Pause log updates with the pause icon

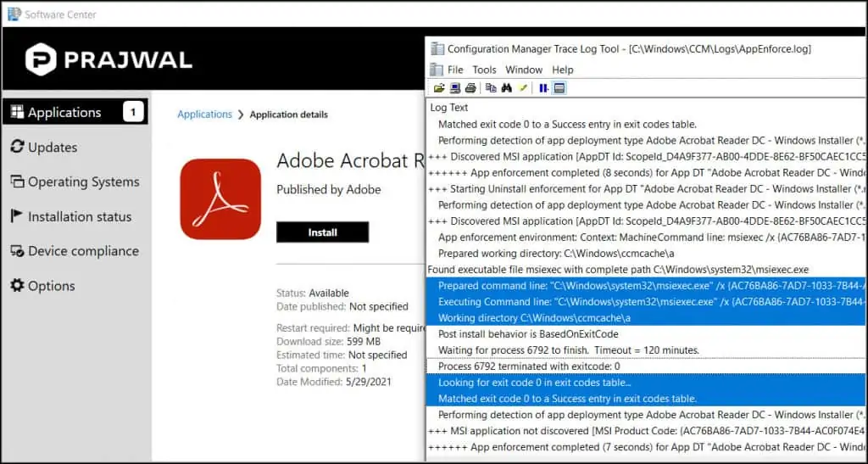pyautogui.click(x=543, y=88)
